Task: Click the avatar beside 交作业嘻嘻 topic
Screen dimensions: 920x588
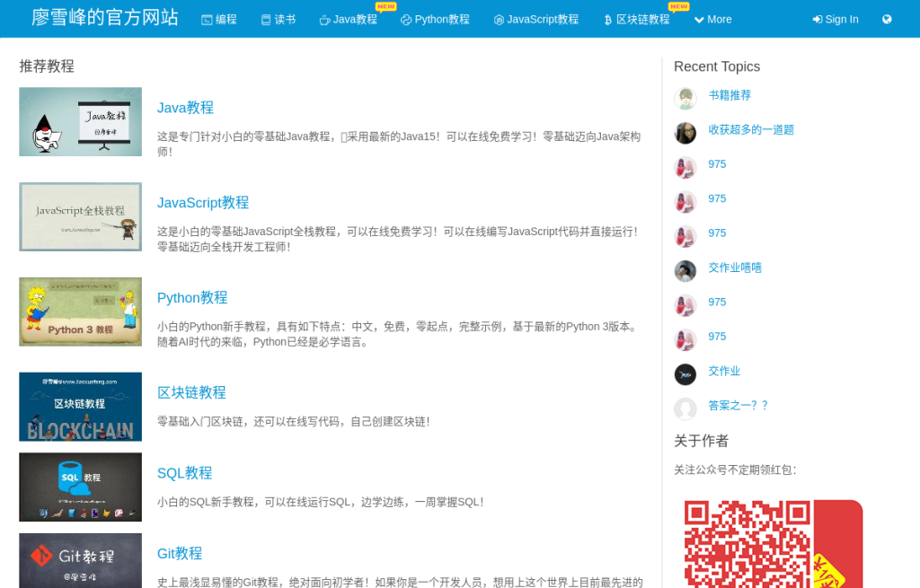Action: pos(686,271)
